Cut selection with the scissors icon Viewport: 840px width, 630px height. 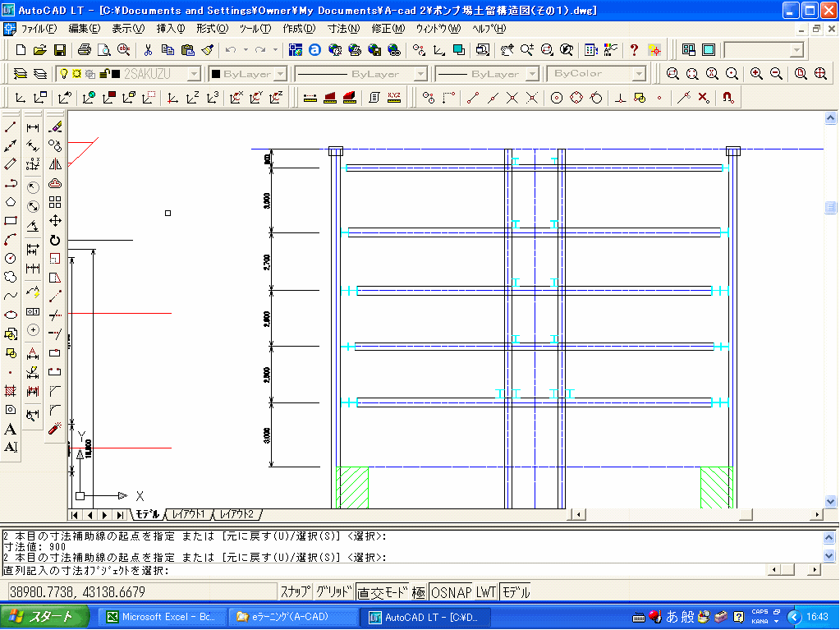pyautogui.click(x=148, y=50)
